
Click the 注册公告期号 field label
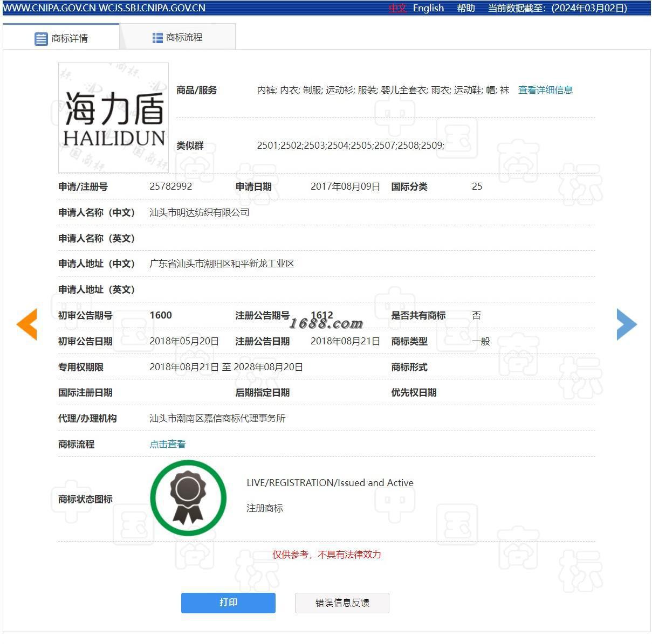pyautogui.click(x=263, y=315)
